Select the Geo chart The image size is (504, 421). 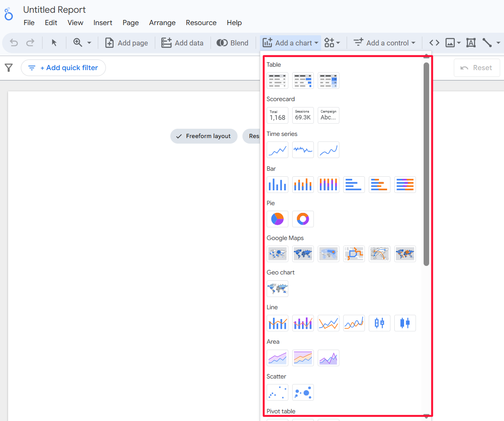point(277,288)
